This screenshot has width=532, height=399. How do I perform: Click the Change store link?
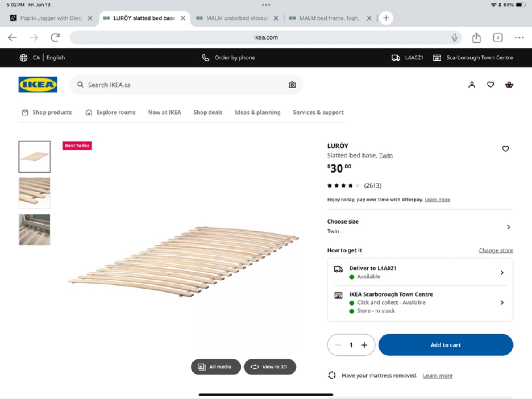[x=496, y=250]
